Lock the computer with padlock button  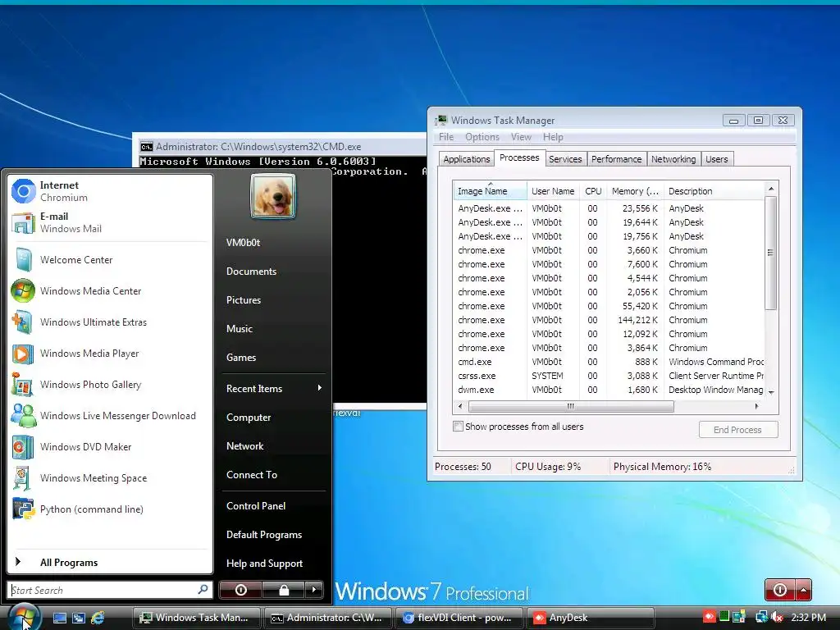[283, 590]
